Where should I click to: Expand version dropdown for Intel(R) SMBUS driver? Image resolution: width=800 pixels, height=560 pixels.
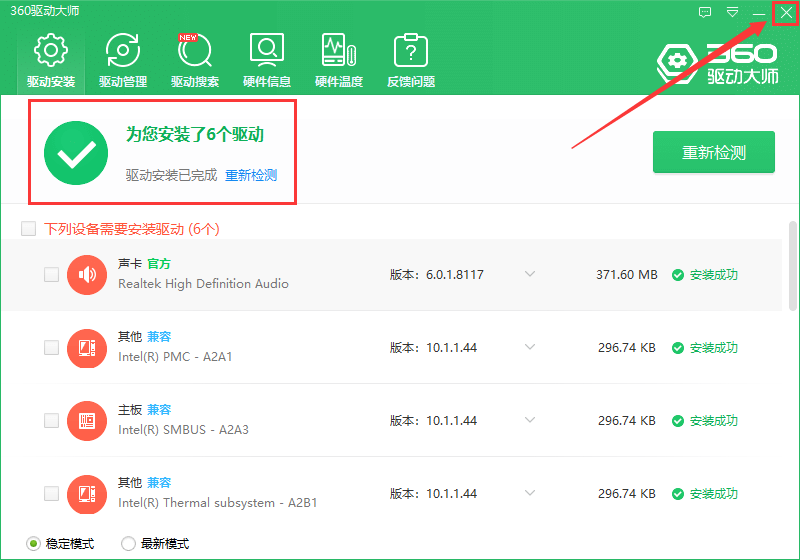tap(530, 420)
